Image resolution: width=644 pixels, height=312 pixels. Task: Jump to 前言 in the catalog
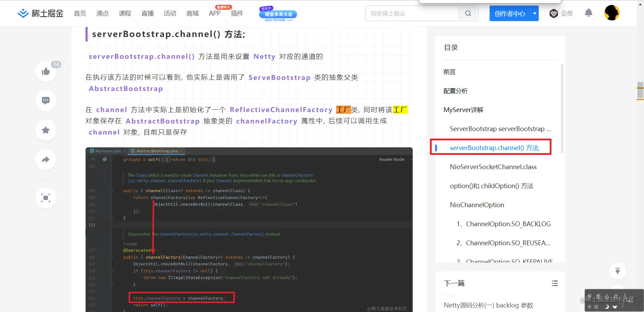449,72
